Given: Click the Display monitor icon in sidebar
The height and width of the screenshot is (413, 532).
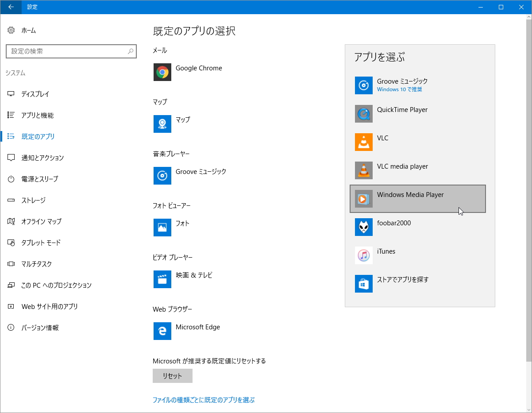Looking at the screenshot, I should pos(11,94).
